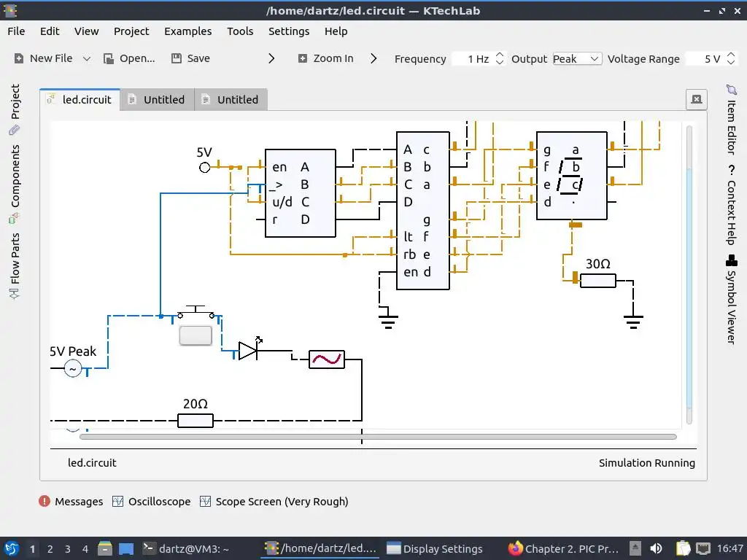Expand the overflow chevron after Zoom In
747x560 pixels.
pyautogui.click(x=373, y=58)
